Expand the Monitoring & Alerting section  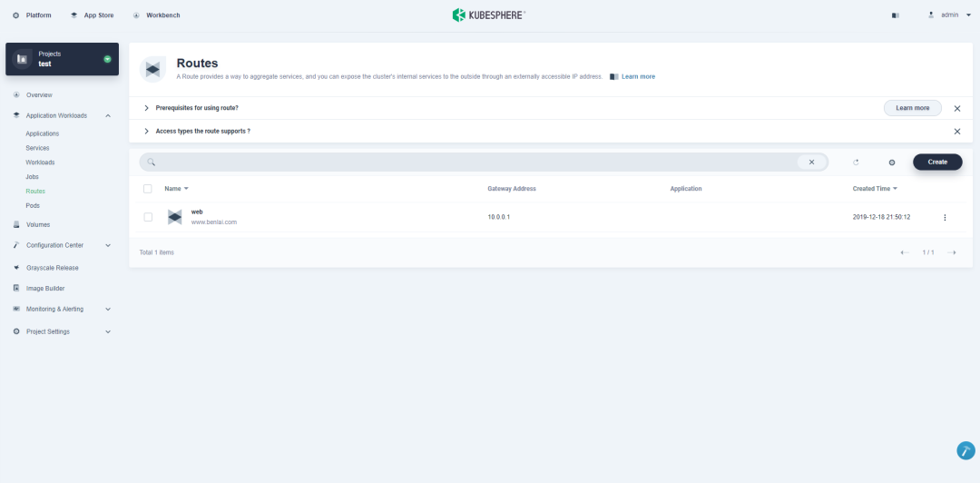coord(108,309)
